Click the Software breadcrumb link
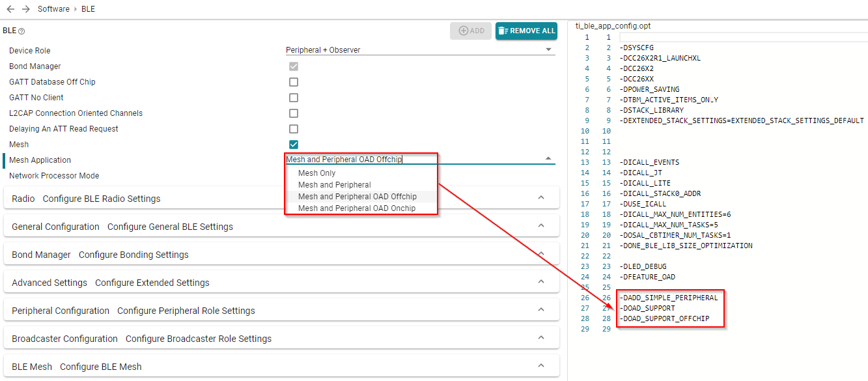Screen dimensions: 868x381 coord(53,9)
